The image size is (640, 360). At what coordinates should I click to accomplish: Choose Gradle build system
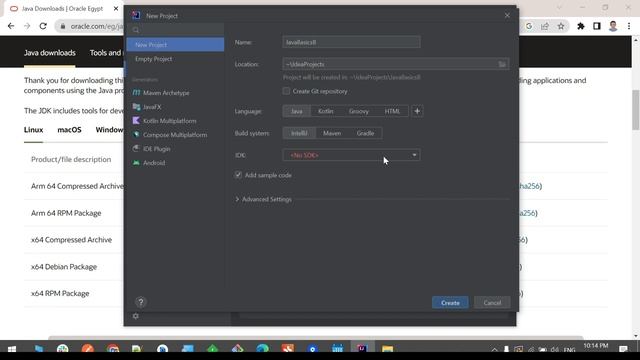point(365,133)
